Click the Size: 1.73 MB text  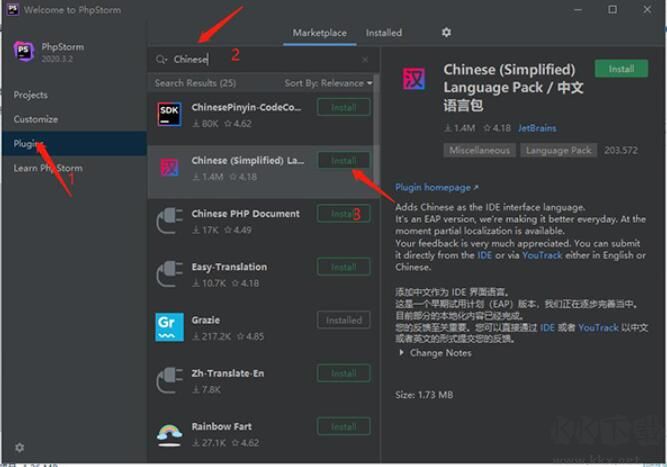pos(424,395)
